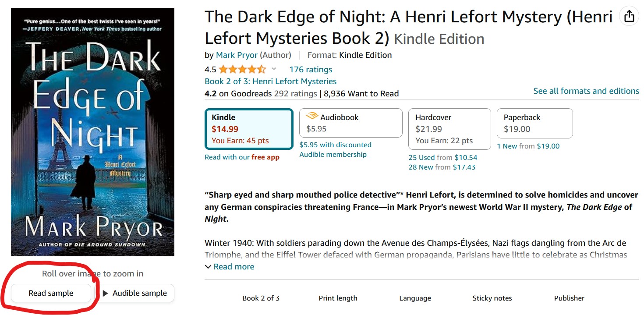Open author Mark Pryor's page
Screen dimensions: 644x315
click(x=237, y=55)
